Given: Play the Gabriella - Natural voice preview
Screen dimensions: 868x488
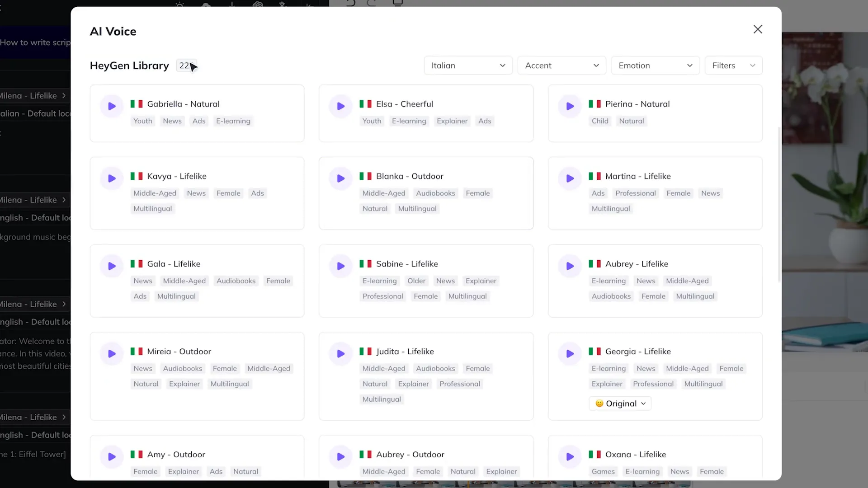Looking at the screenshot, I should pyautogui.click(x=112, y=106).
